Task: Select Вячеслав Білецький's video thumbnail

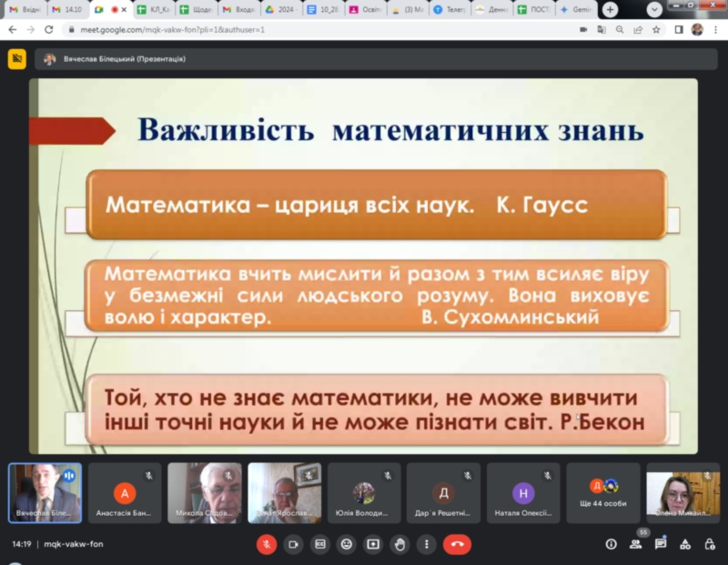Action: [x=45, y=492]
